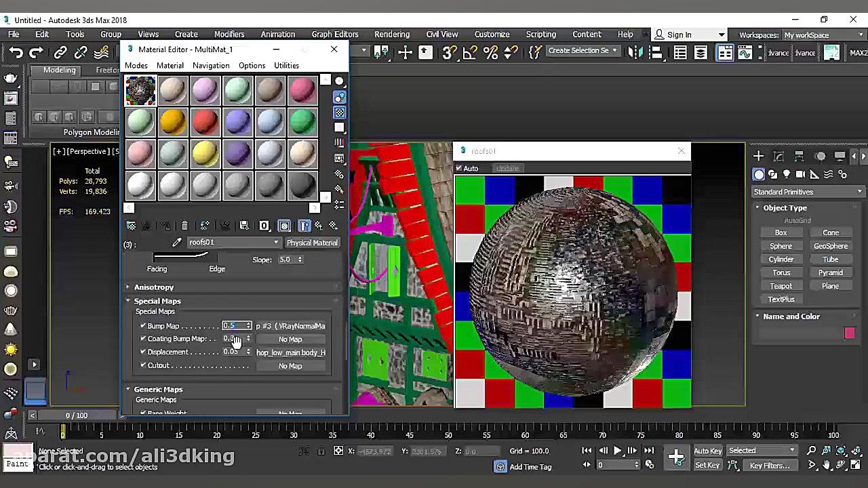
Task: Collapse the Special Maps rollout
Action: [x=157, y=301]
